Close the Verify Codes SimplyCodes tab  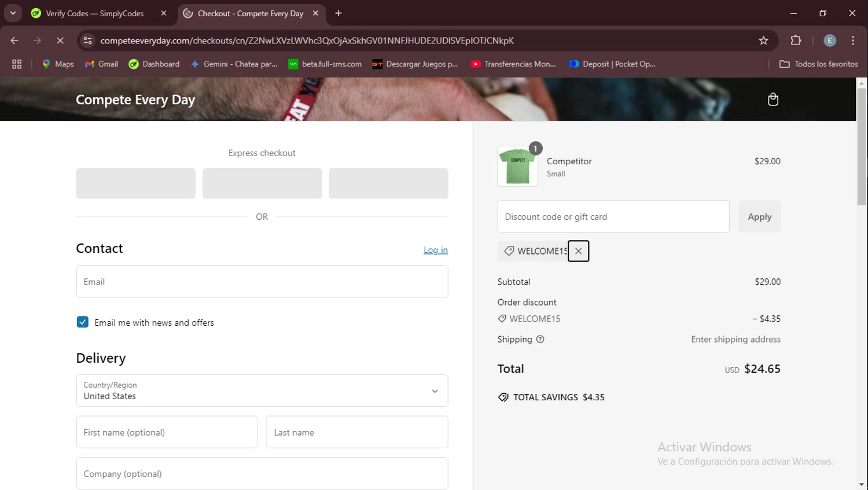click(164, 13)
